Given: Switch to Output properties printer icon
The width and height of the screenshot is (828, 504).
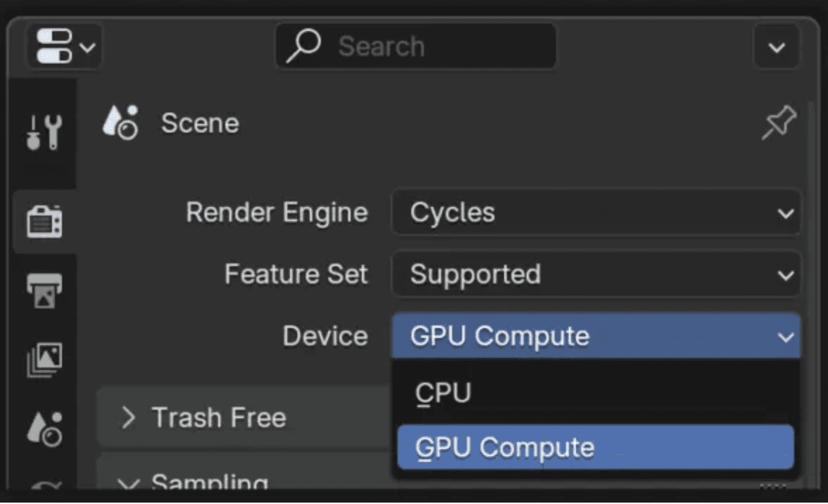Looking at the screenshot, I should tap(44, 290).
